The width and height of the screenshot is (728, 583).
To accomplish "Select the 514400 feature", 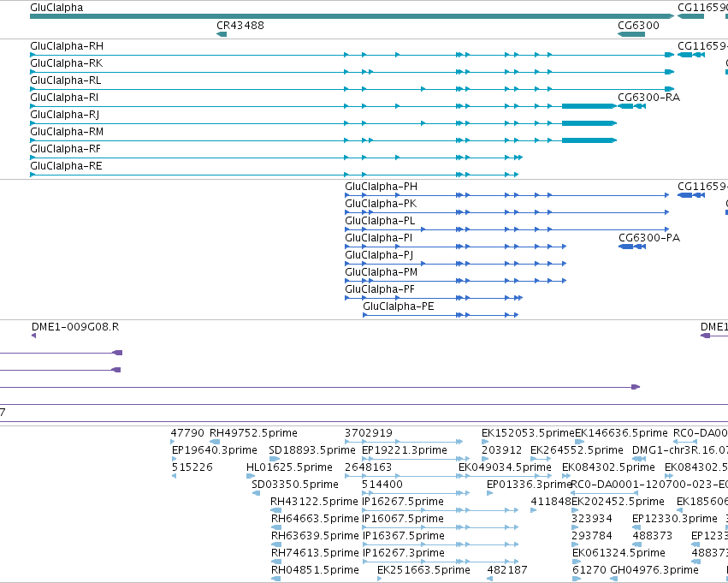I will tap(382, 485).
